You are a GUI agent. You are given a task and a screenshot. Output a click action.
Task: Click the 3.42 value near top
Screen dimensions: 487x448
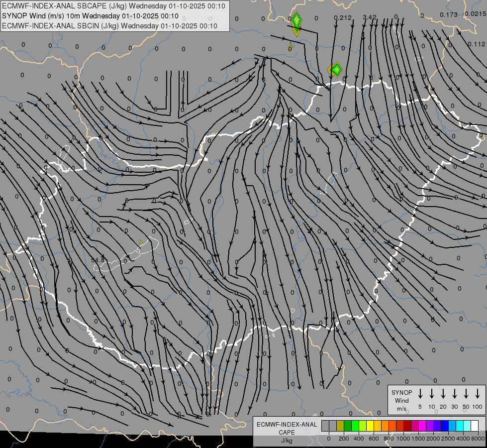(x=370, y=17)
